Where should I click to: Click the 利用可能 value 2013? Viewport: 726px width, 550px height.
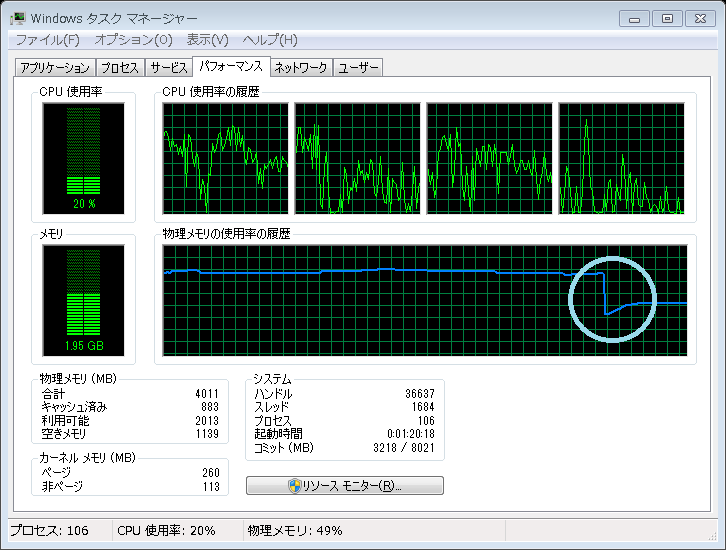[x=207, y=420]
